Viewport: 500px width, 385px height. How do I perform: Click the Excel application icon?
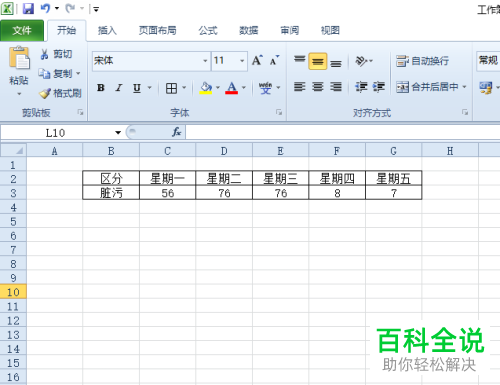(x=7, y=8)
